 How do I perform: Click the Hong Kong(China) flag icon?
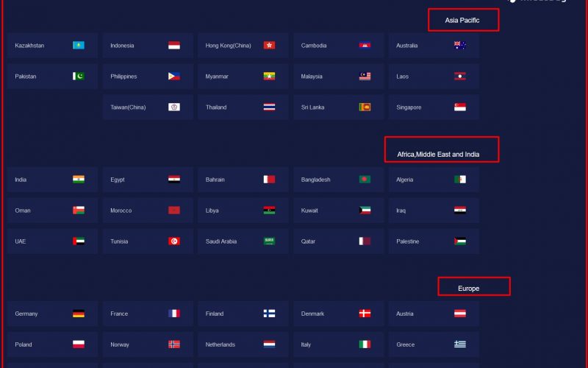[269, 46]
